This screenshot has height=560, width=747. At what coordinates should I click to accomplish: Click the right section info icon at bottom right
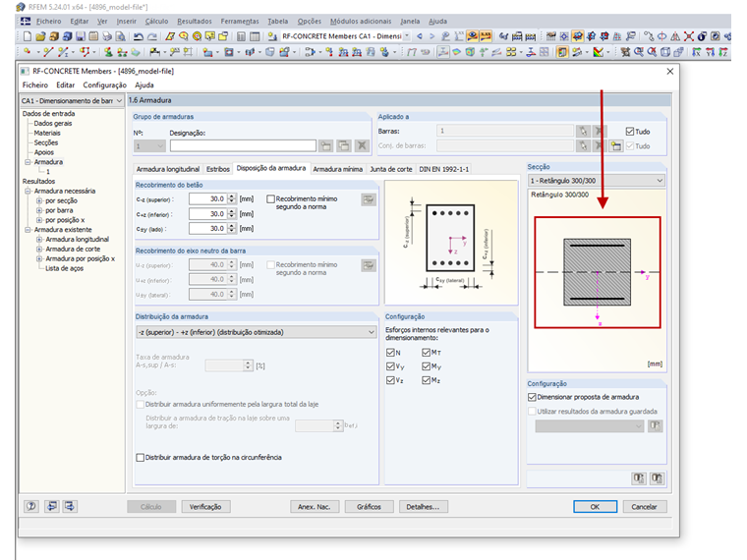coord(657,478)
